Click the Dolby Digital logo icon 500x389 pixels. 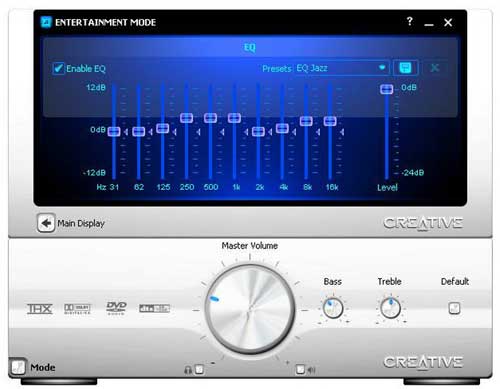point(77,309)
